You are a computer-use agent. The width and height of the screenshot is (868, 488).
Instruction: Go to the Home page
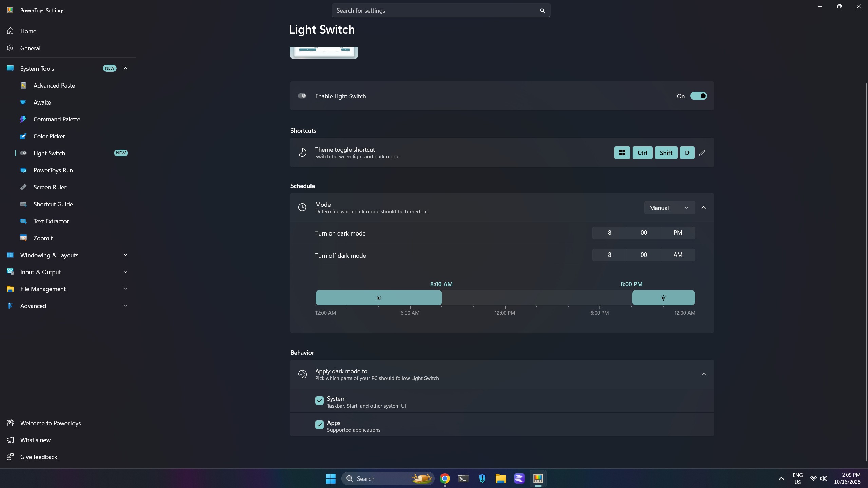28,31
